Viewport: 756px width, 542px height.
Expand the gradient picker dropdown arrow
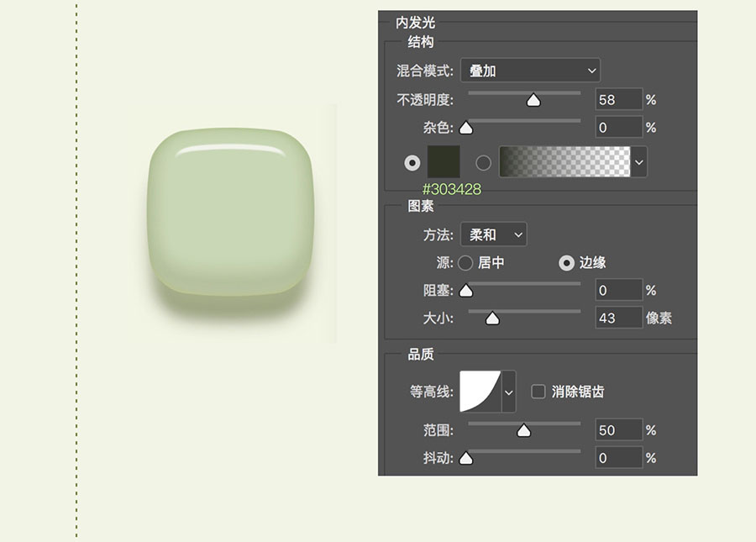click(x=639, y=162)
